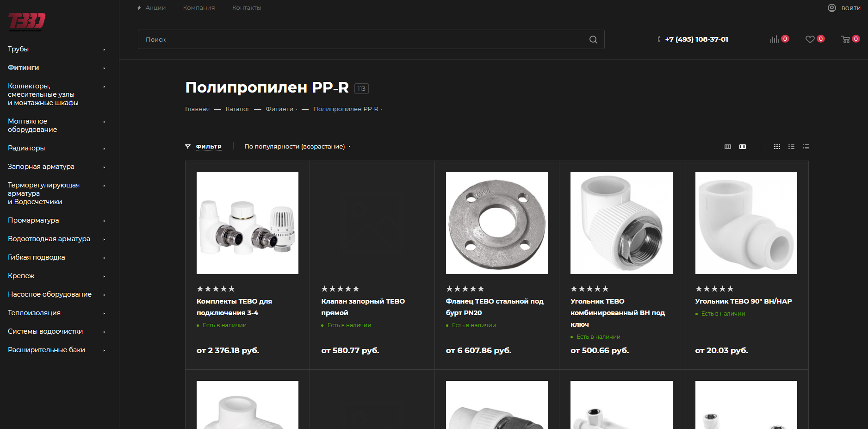Click the search magnifier icon
This screenshot has width=868, height=429.
(x=593, y=40)
